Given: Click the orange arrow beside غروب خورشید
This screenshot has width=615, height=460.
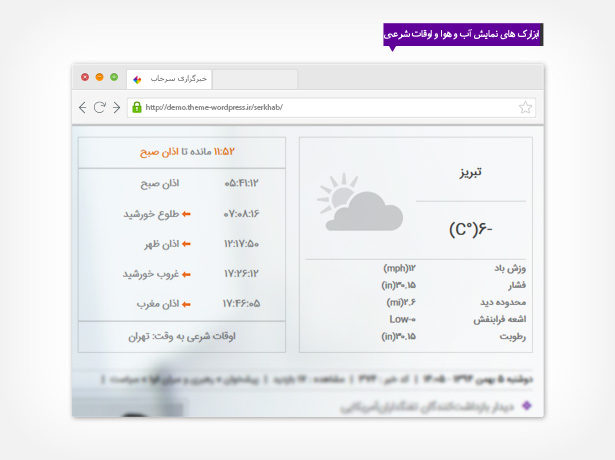Looking at the screenshot, I should [x=186, y=274].
